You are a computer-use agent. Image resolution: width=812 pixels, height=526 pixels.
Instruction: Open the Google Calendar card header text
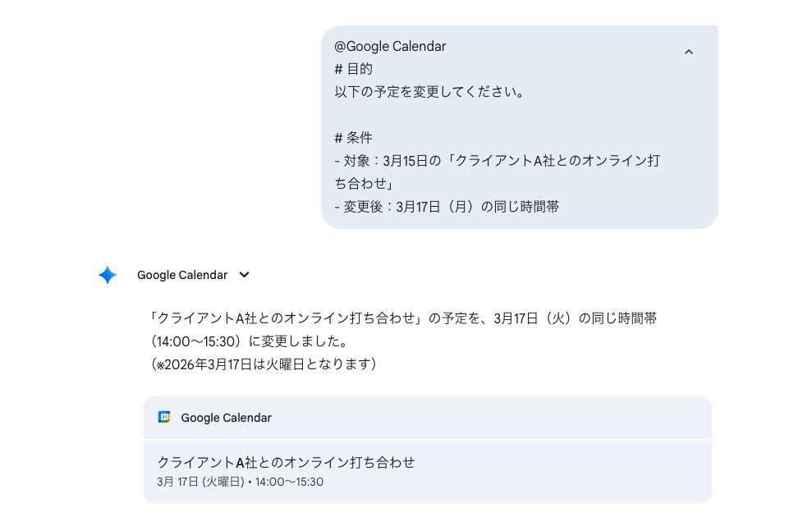pyautogui.click(x=226, y=418)
